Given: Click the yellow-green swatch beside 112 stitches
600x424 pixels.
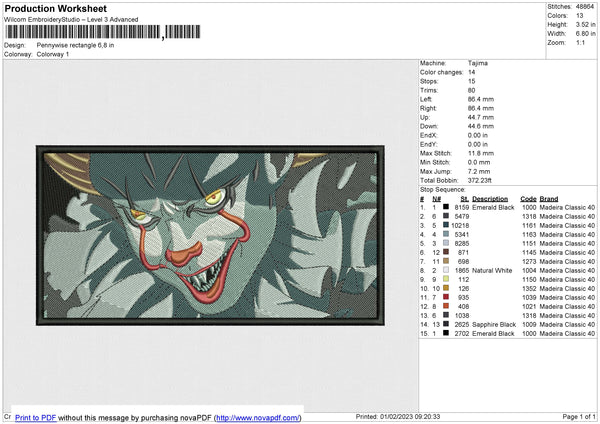Looking at the screenshot, I should (x=446, y=279).
